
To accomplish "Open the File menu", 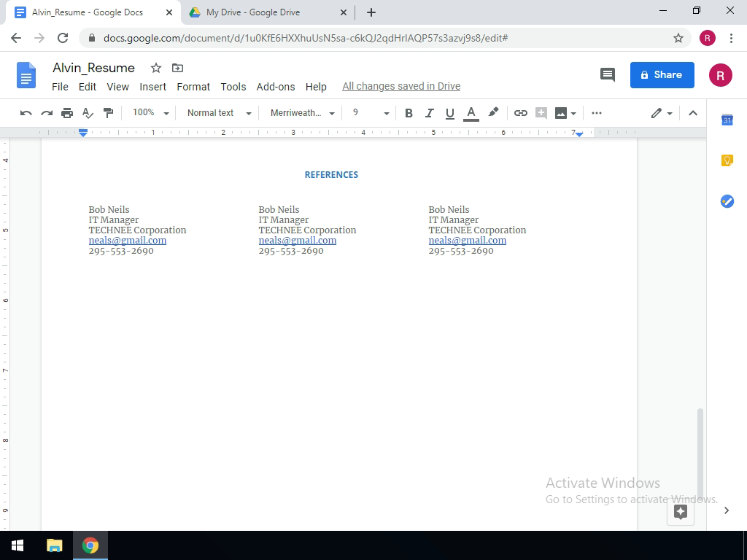I will tap(60, 87).
